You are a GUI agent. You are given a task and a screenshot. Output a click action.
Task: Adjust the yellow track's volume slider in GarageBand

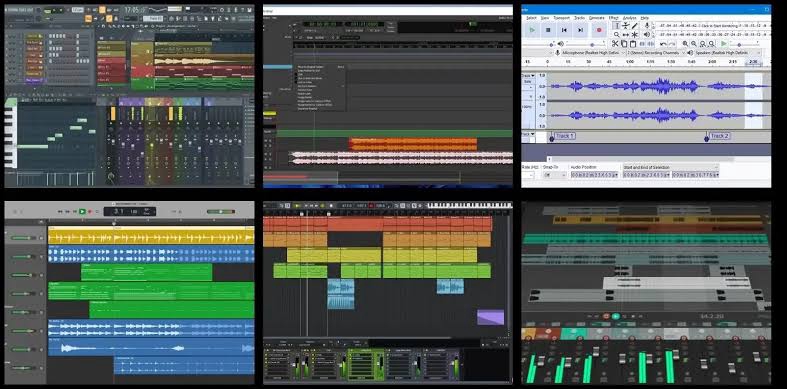coord(24,238)
